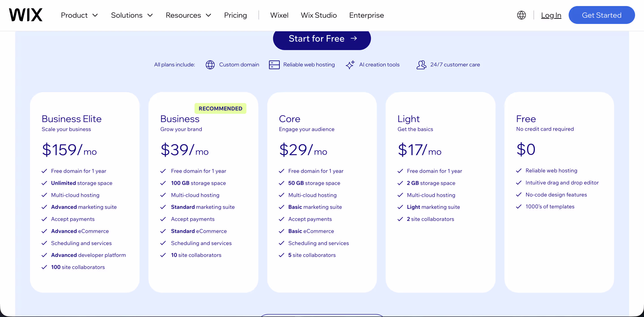
Task: Click the $39/mo price
Action: pyautogui.click(x=184, y=150)
